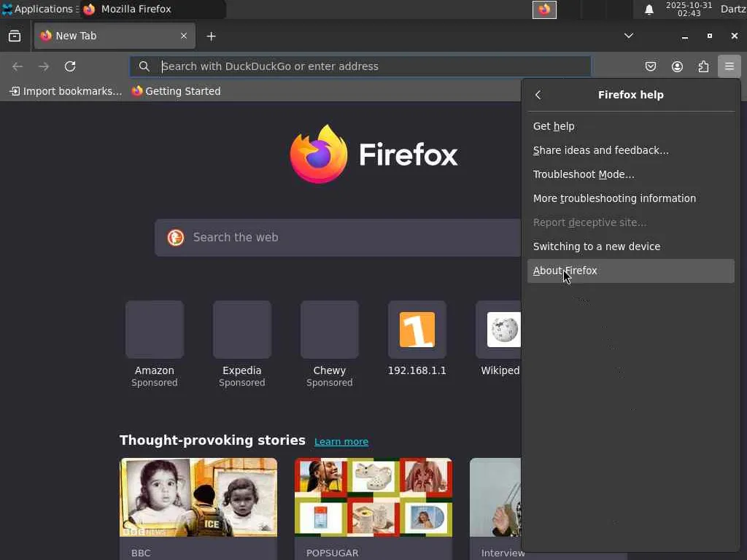Open the POPSUGAR story thumbnail
This screenshot has height=560, width=747.
373,497
